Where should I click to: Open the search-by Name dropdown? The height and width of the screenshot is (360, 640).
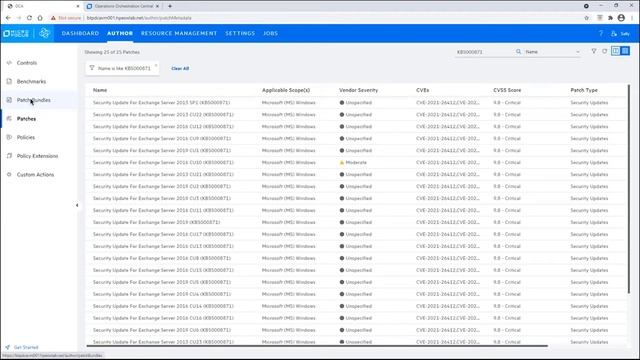pyautogui.click(x=552, y=52)
